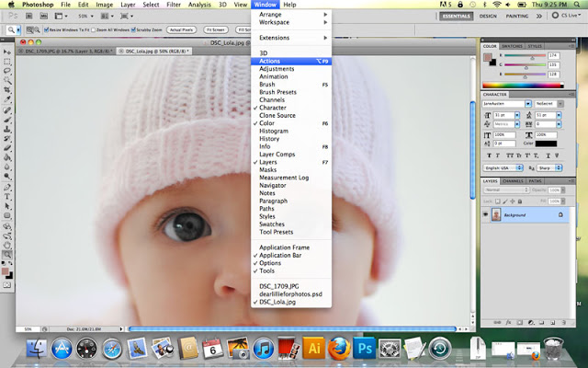Switch to the Design workspace

click(x=488, y=17)
